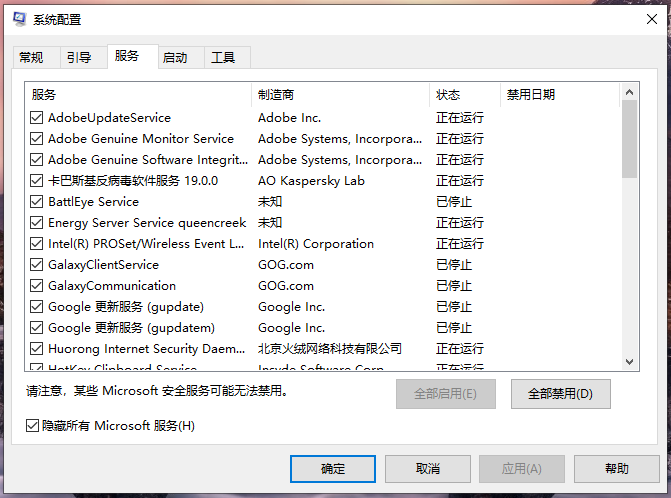The width and height of the screenshot is (671, 498).
Task: Click the 全部启用(E) button
Action: coord(445,394)
